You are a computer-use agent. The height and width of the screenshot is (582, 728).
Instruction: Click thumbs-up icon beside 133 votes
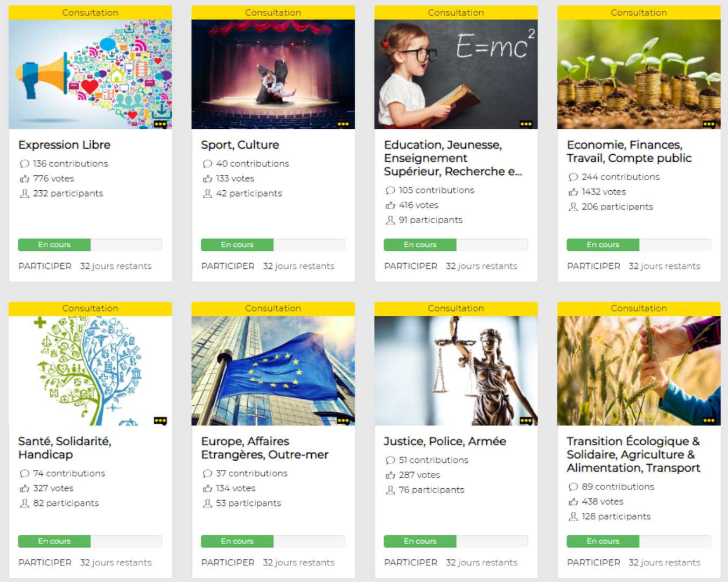207,178
